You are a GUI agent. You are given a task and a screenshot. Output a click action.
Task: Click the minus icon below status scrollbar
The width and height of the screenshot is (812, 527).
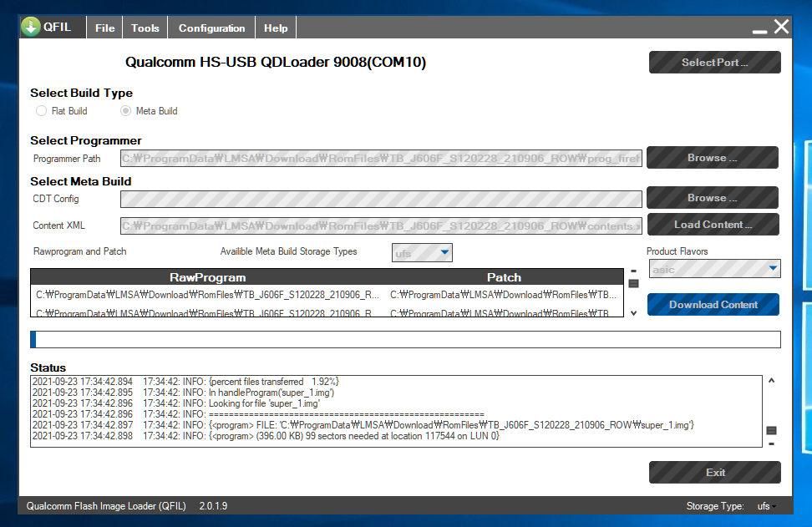772,443
